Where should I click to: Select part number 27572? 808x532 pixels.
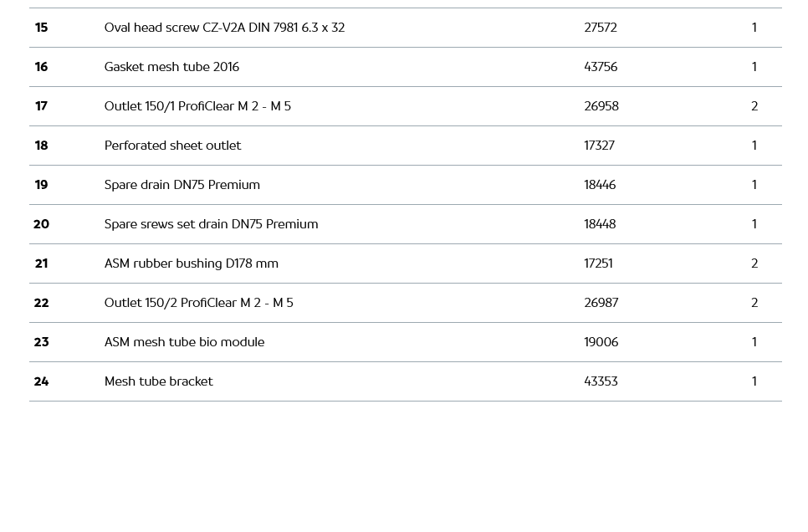click(x=601, y=28)
